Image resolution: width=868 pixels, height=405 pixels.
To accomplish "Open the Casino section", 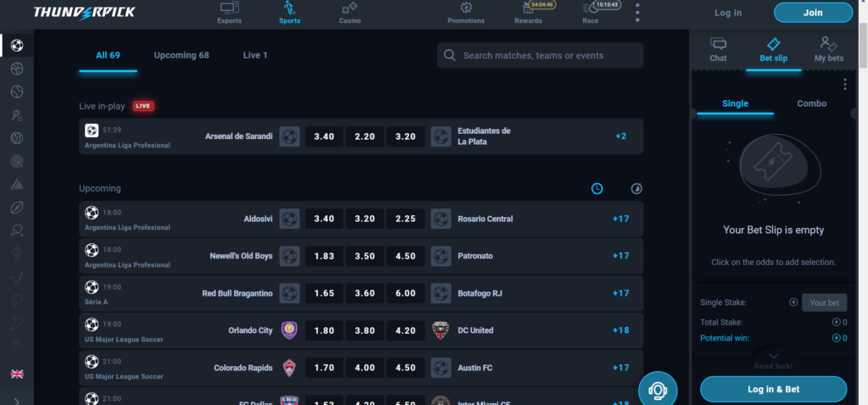I will [350, 14].
